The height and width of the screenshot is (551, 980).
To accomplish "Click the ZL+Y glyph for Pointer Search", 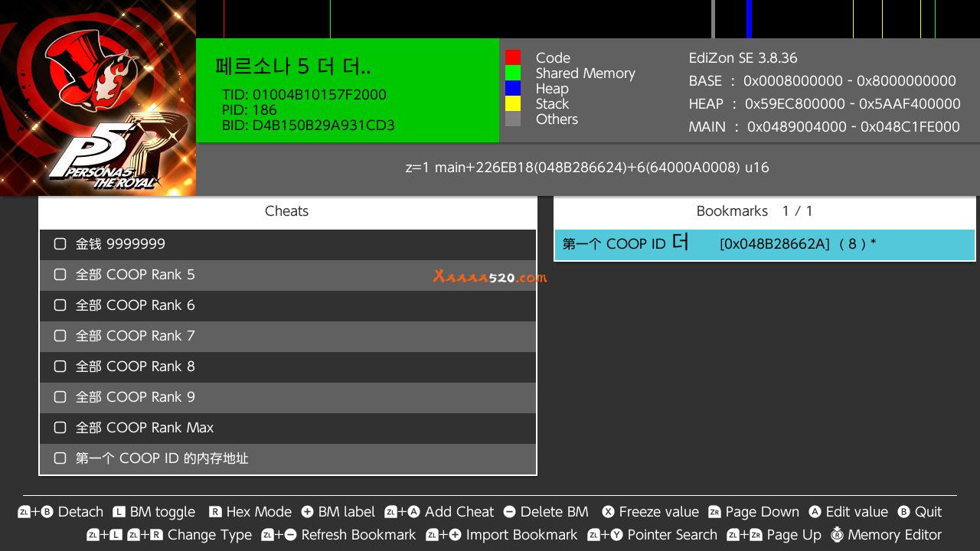I will pyautogui.click(x=605, y=535).
